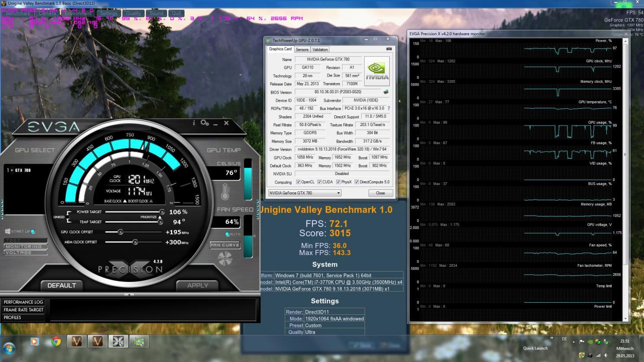
Task: Switch to the EVGA Precision X taskbar button
Action: 118,342
